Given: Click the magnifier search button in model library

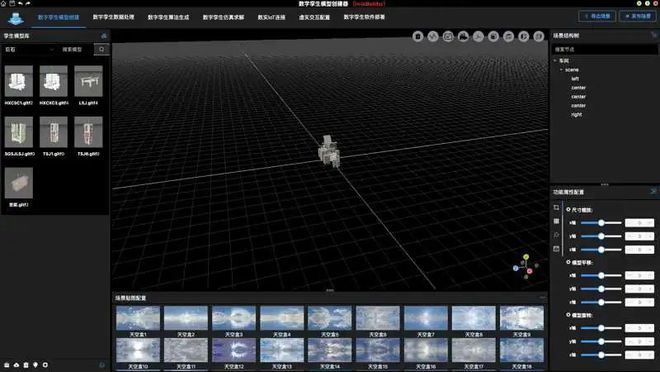Looking at the screenshot, I should click(x=101, y=49).
